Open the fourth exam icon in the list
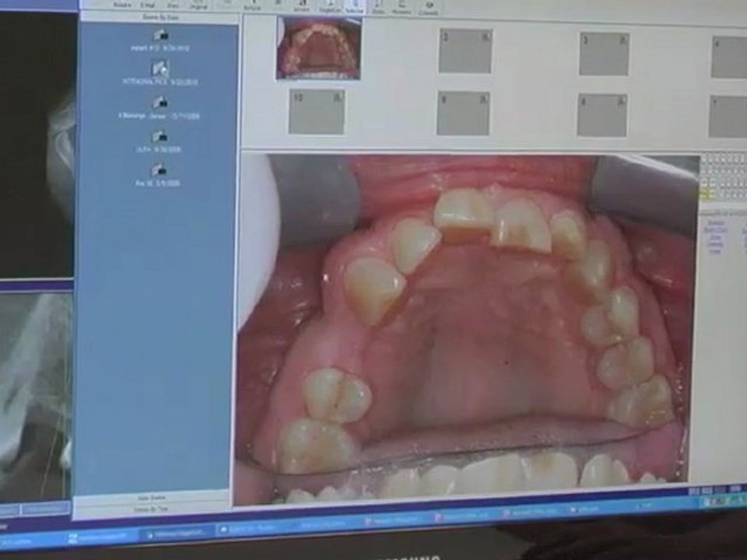This screenshot has height=560, width=747. [x=159, y=137]
